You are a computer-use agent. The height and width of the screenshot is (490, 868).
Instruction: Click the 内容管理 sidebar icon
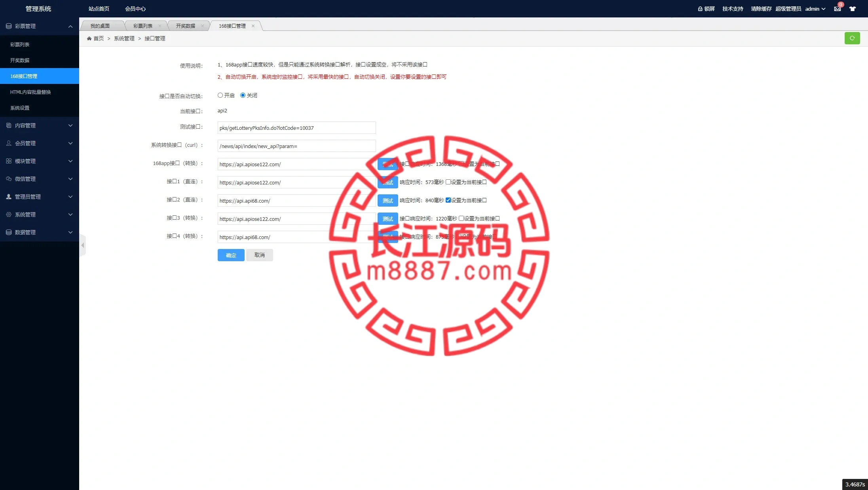(x=9, y=125)
